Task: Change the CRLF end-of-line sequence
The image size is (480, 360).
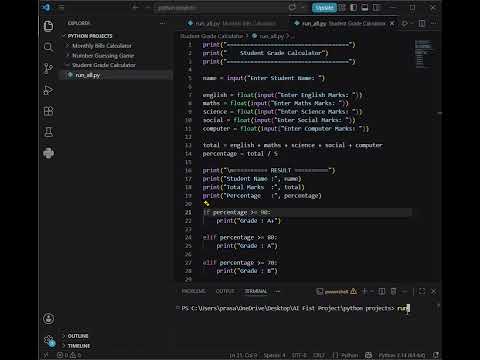Action: pyautogui.click(x=319, y=356)
